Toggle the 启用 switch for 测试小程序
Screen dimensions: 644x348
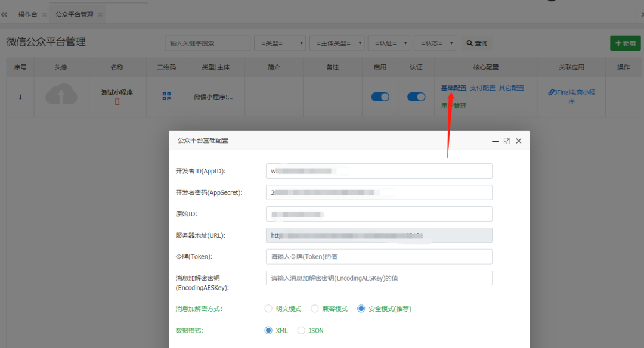click(380, 97)
